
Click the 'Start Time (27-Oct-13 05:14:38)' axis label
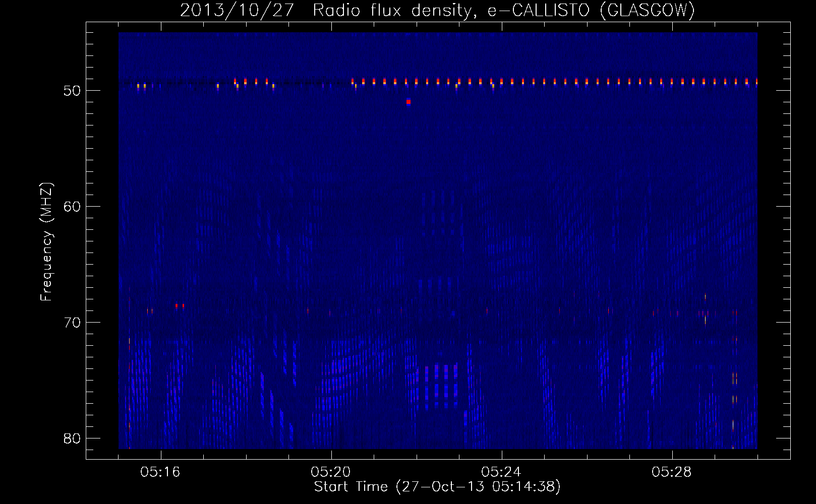tap(437, 487)
